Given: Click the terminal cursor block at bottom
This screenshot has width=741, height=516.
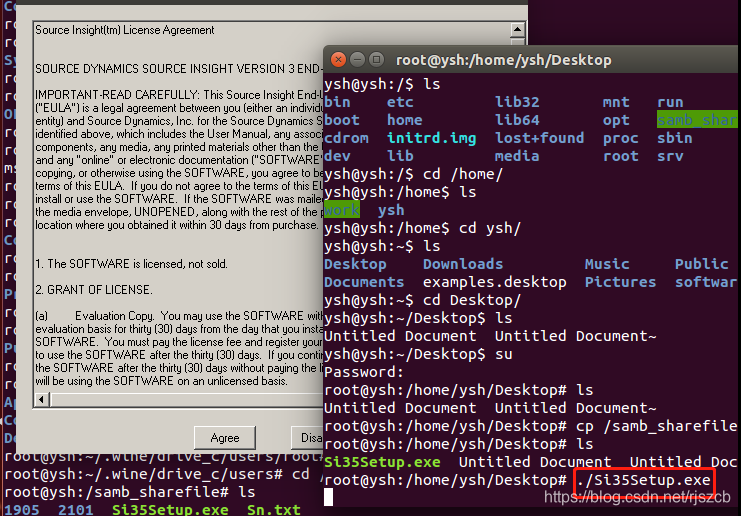Looking at the screenshot, I should point(328,497).
